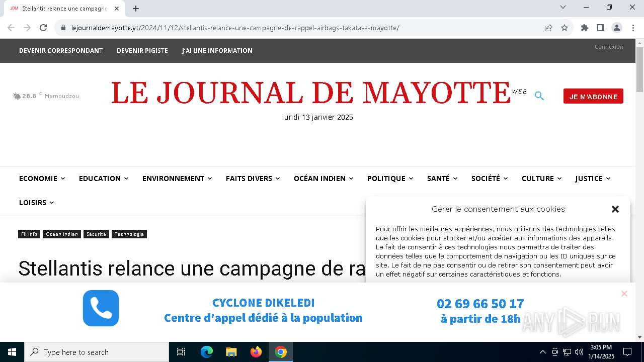Show hidden system tray icons

pyautogui.click(x=542, y=352)
